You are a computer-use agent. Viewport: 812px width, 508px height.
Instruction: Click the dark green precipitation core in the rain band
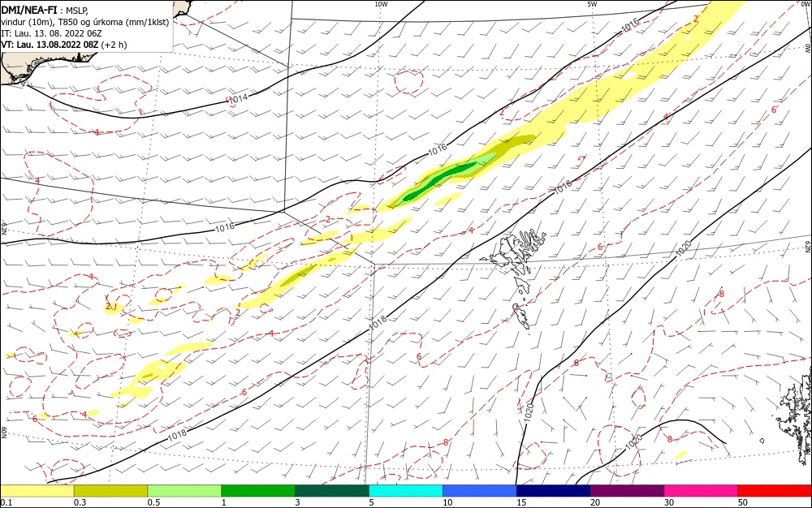coord(440,181)
